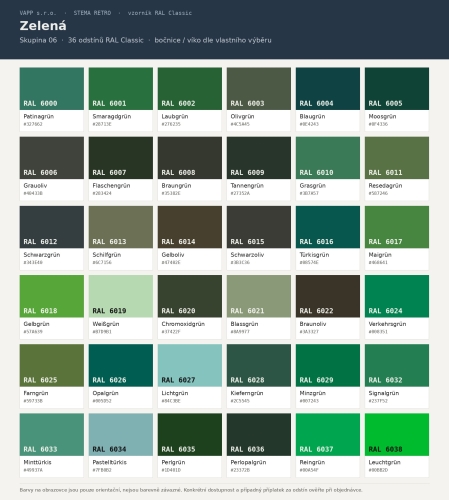Choose RAL 6002 Laubgrün swatch
Image resolution: width=449 pixels, height=500 pixels.
pos(190,89)
